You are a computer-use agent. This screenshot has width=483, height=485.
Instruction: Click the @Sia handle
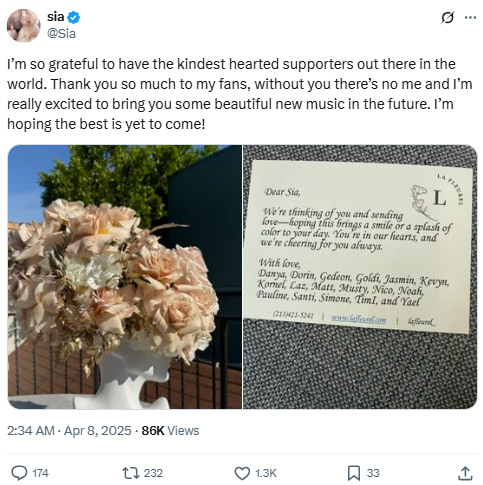coord(61,33)
